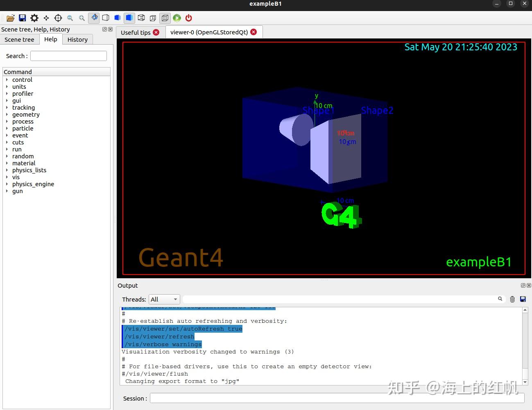Open the Scene tree tab
This screenshot has height=410, width=532.
[19, 39]
